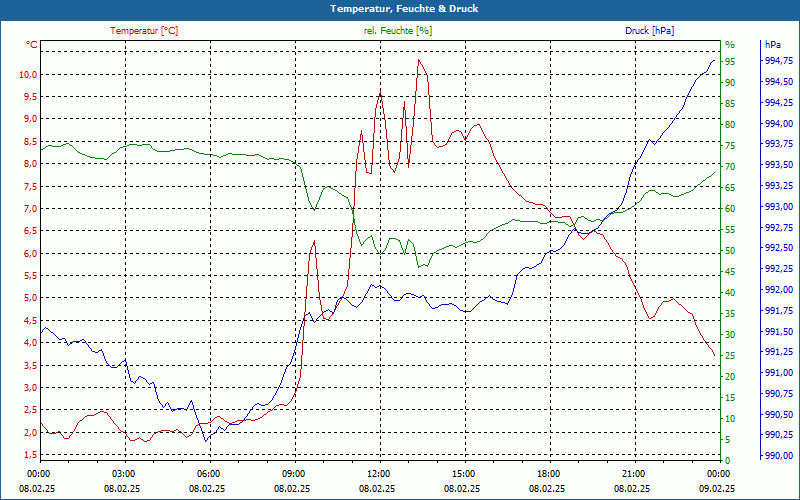The width and height of the screenshot is (800, 500).
Task: Click the '0' humidity axis value
Action: (728, 461)
